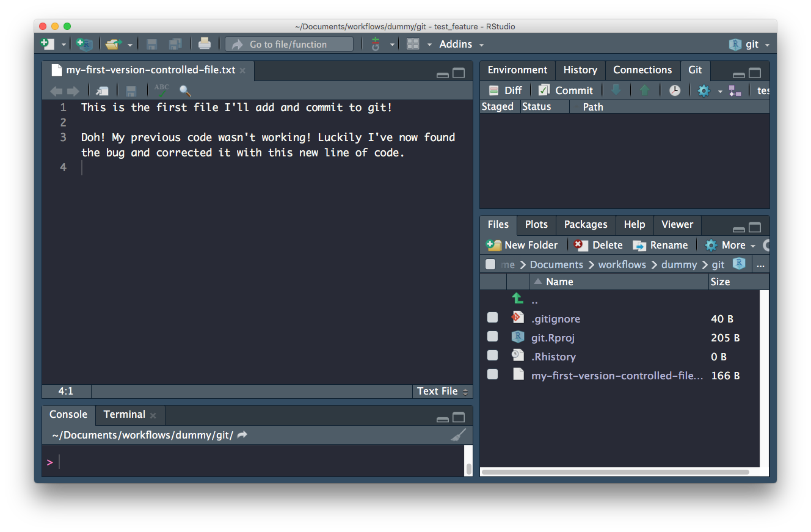
Task: Click the New File icon in main toolbar
Action: click(46, 44)
